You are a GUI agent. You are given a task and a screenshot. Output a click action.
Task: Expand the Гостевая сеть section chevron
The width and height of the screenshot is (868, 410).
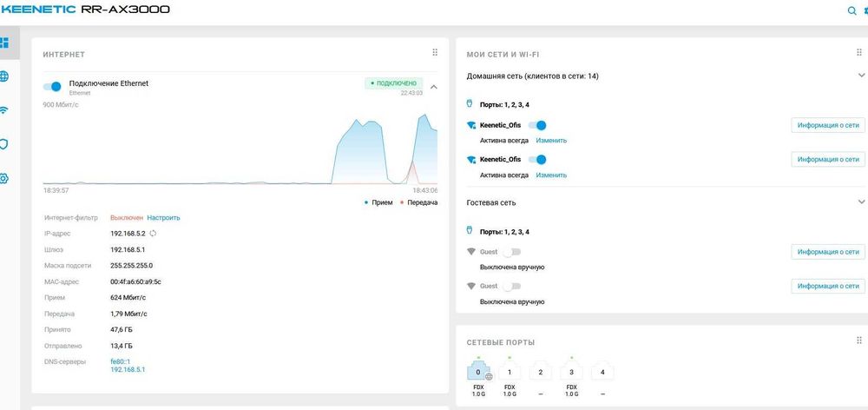click(x=861, y=202)
